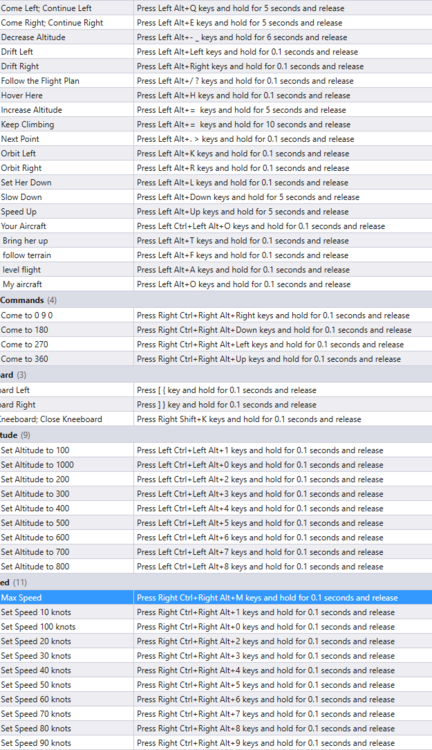Click the 'Right Ctrl+Right Alt+Up' action cell
Viewport: 432px width, 750px height.
pos(283,359)
